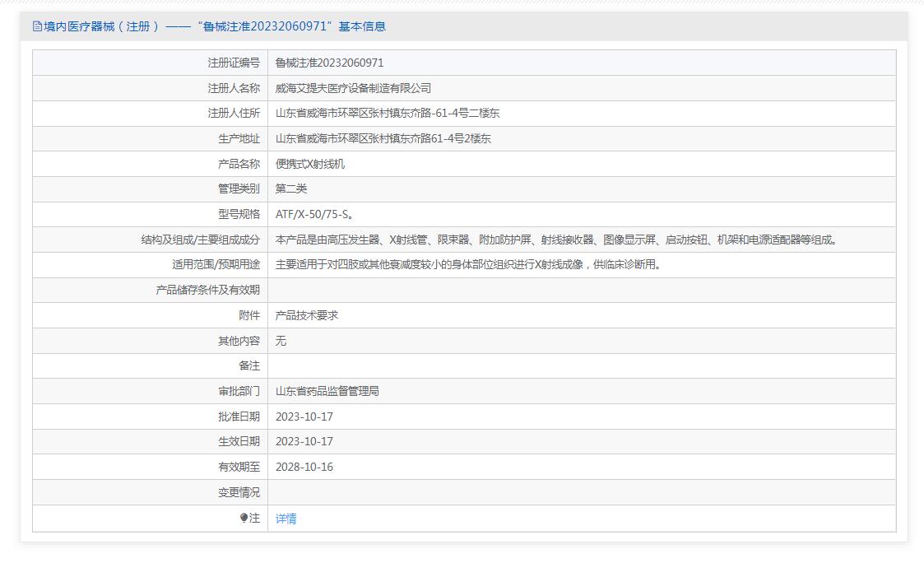Viewport: 924px width, 563px height.
Task: Click the 生效日期 label
Action: 239,441
